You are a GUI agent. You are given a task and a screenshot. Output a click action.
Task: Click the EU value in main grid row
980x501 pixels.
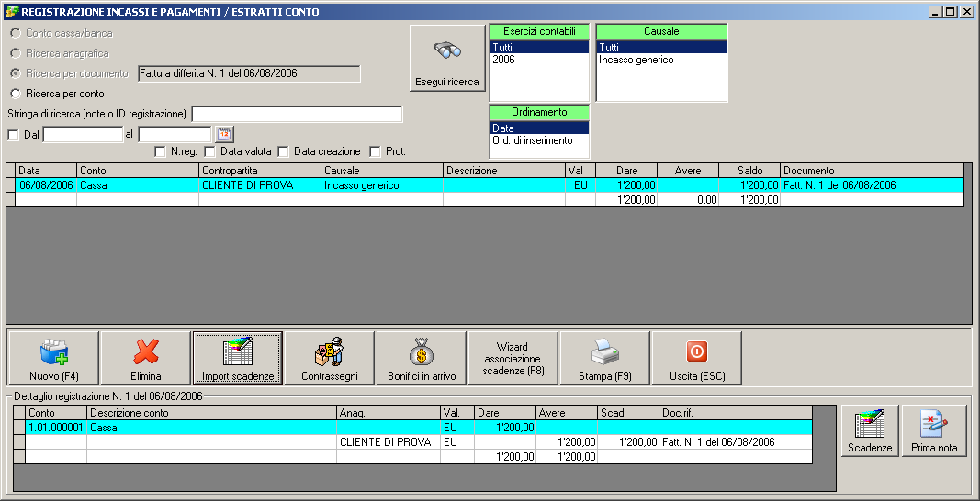point(580,185)
